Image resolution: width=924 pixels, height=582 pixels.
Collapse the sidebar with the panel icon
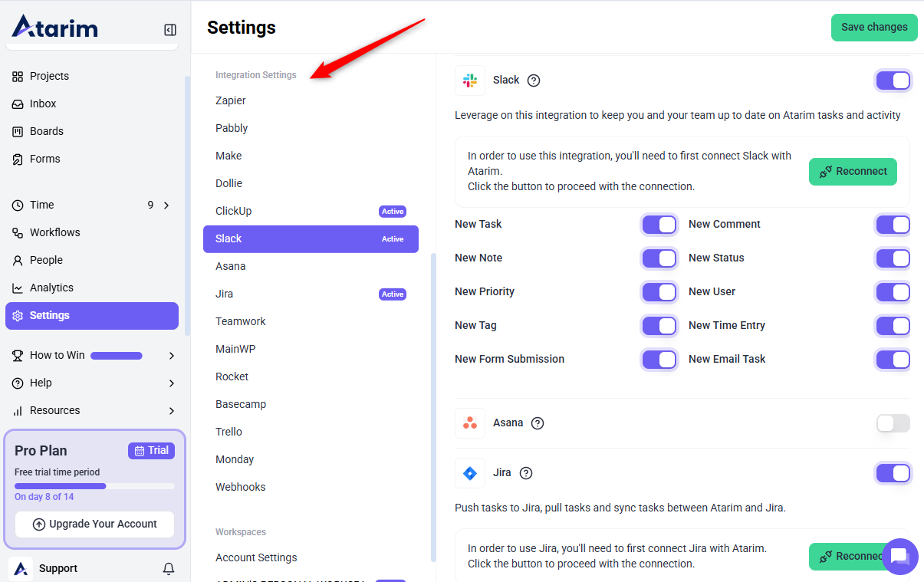170,30
